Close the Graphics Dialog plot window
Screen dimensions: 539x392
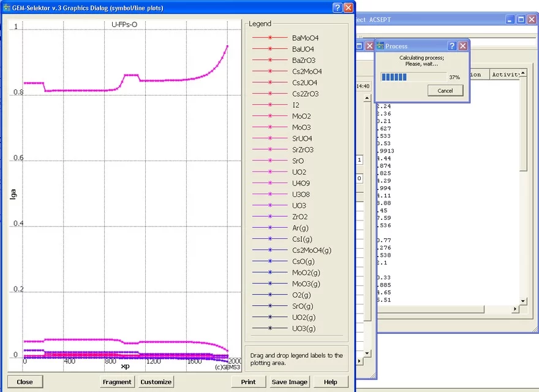point(24,382)
